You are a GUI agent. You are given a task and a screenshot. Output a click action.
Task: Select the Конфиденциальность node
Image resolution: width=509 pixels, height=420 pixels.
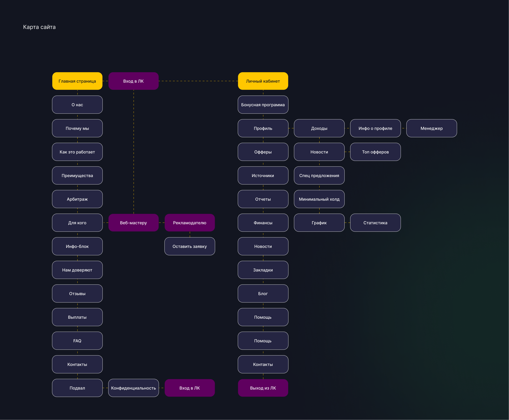(x=133, y=388)
